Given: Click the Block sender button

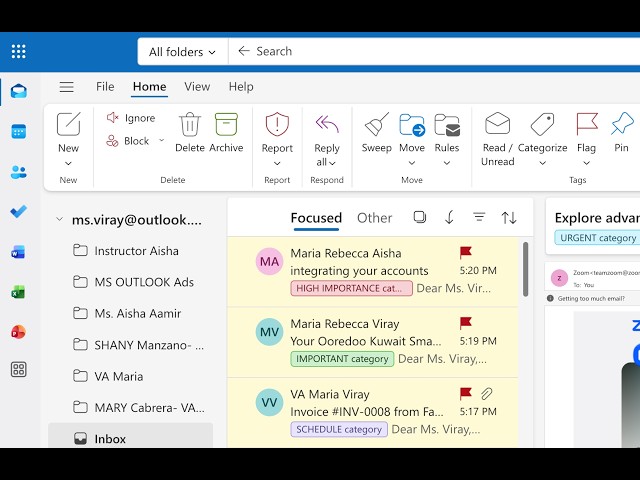Looking at the screenshot, I should 128,141.
